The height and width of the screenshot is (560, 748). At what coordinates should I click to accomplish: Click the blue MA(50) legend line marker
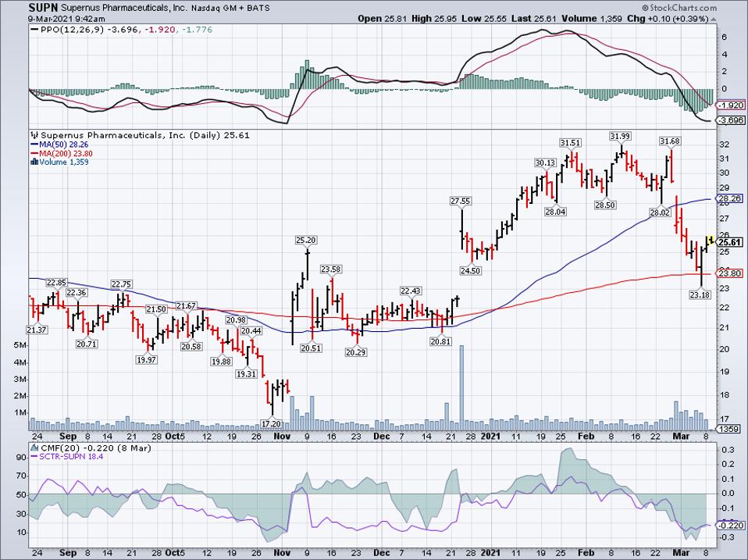[34, 144]
